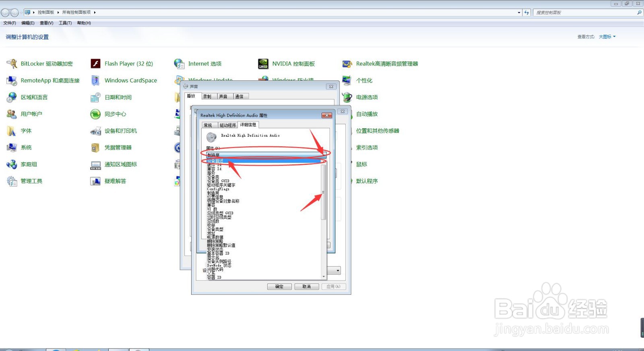Open NVIDIA 控制面板 icon
This screenshot has height=351, width=644.
pos(263,64)
